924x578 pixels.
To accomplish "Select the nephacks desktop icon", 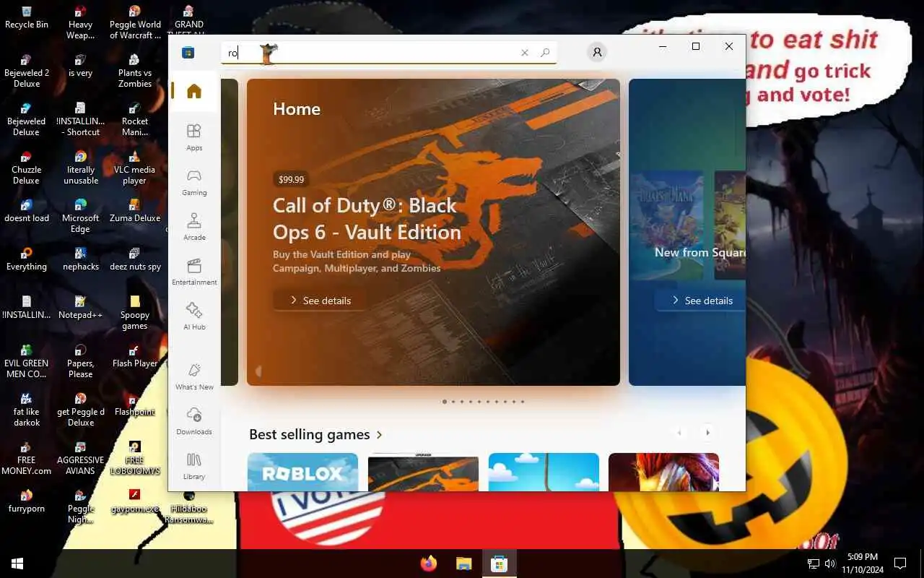I will [x=81, y=259].
